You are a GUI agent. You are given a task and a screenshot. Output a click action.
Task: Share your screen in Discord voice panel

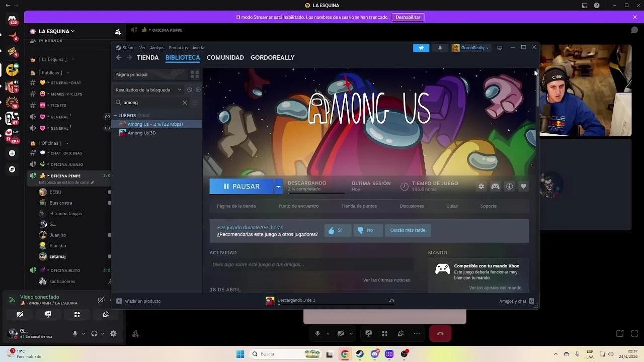[x=48, y=314]
